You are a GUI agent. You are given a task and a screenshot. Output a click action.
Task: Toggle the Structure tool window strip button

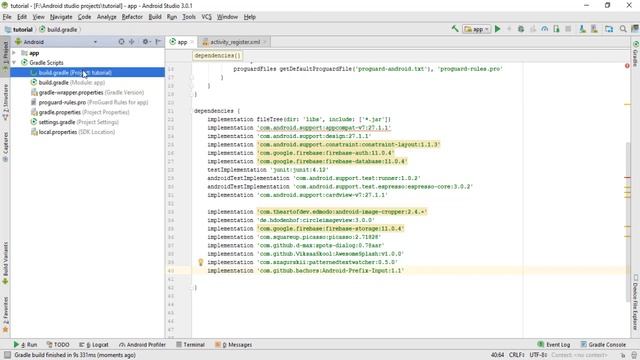(x=5, y=102)
